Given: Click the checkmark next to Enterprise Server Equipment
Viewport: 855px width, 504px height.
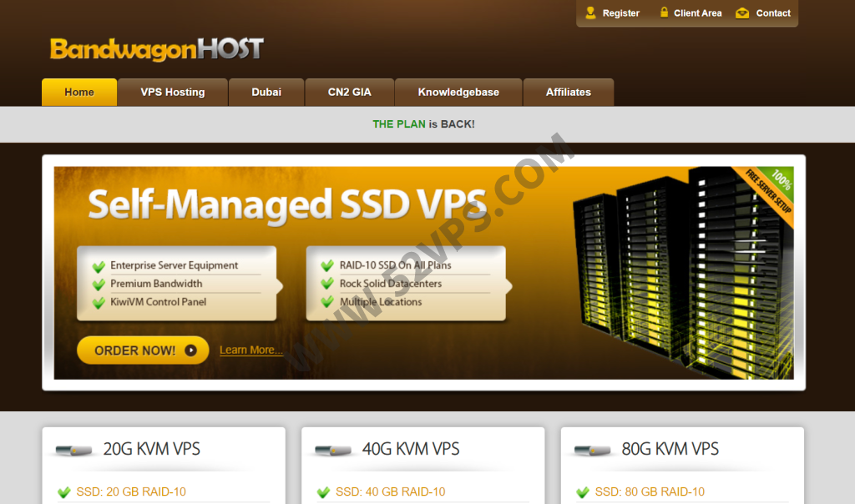Looking at the screenshot, I should point(99,266).
